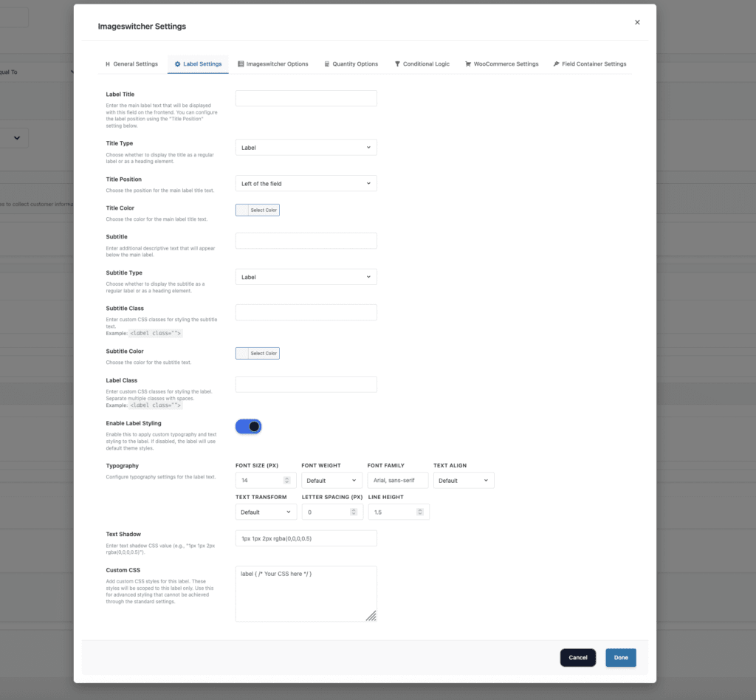Open Subtitle Color Select Color picker

[258, 354]
